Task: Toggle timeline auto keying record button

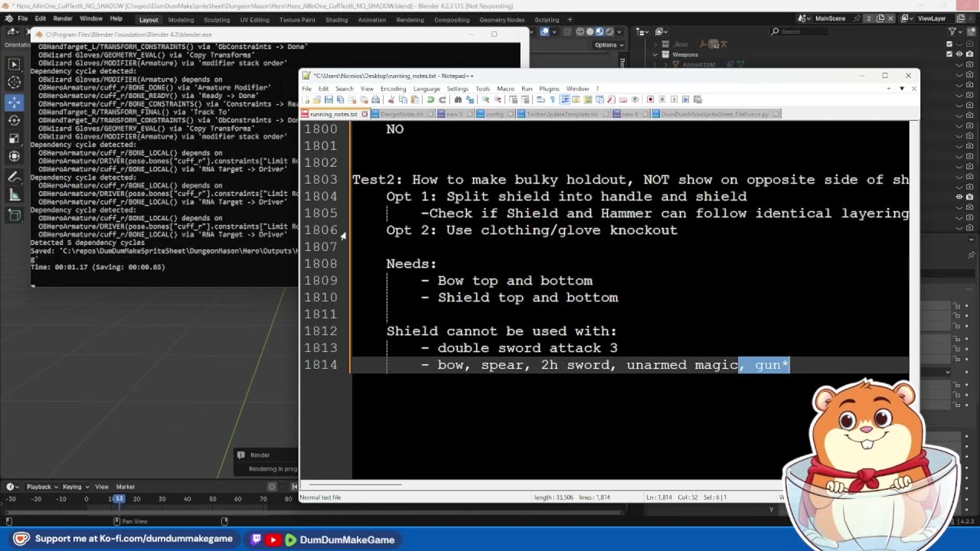Action: pyautogui.click(x=272, y=487)
